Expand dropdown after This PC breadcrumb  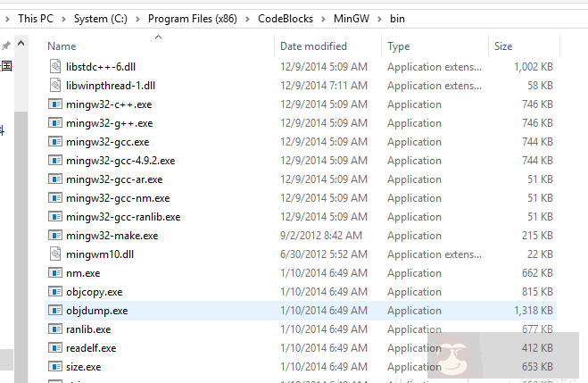63,19
